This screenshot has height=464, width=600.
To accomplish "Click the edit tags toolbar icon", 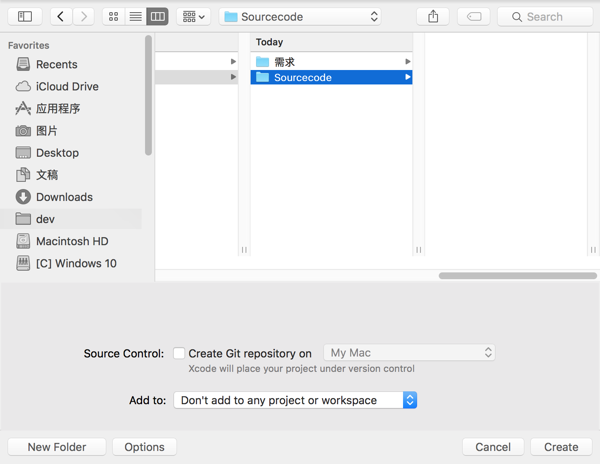I will (474, 16).
